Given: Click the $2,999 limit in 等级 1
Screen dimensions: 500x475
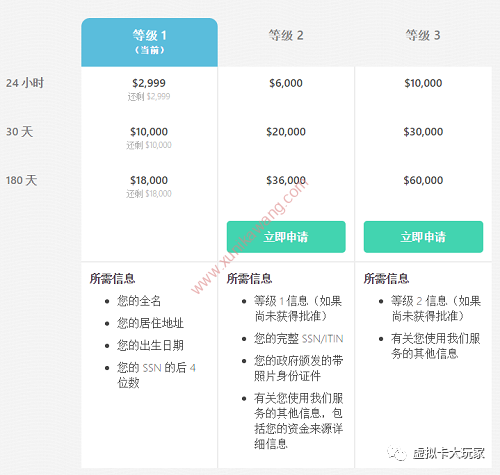Looking at the screenshot, I should click(x=149, y=83).
